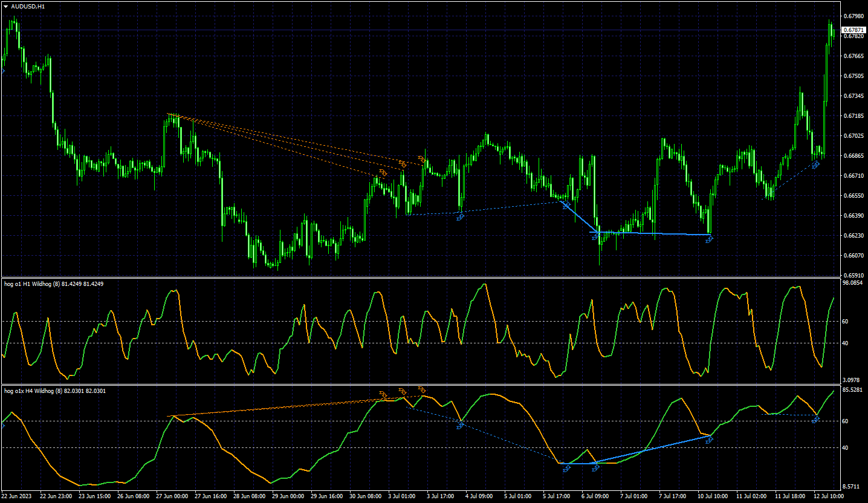Screen dimensions: 868x503
Task: Click blue buy arrow at top of thick diagonal line
Action: coord(566,206)
